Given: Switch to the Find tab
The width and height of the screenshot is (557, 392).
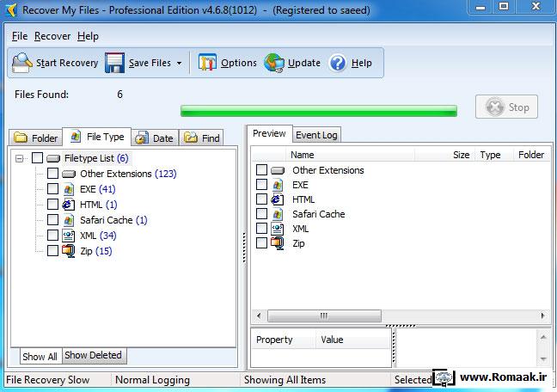Looking at the screenshot, I should point(201,138).
